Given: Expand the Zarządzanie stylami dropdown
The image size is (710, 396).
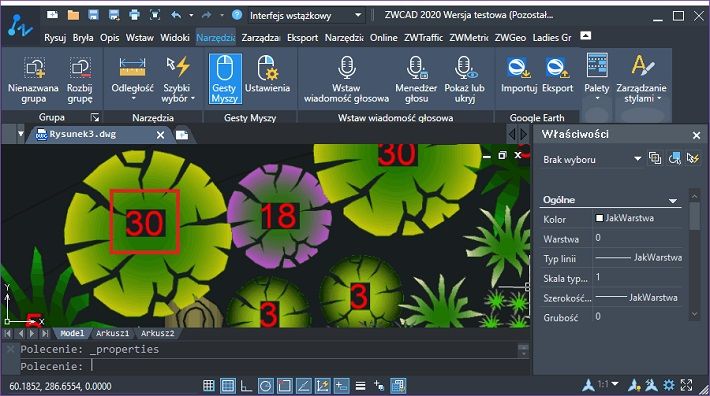Looking at the screenshot, I should 659,98.
